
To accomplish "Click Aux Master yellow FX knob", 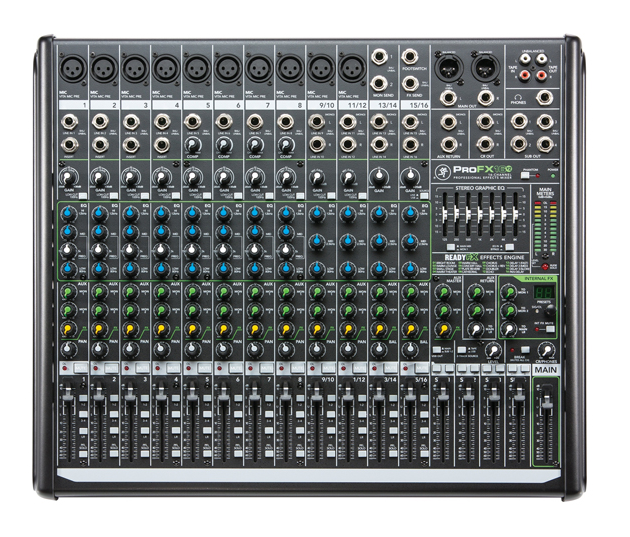I will (x=443, y=329).
